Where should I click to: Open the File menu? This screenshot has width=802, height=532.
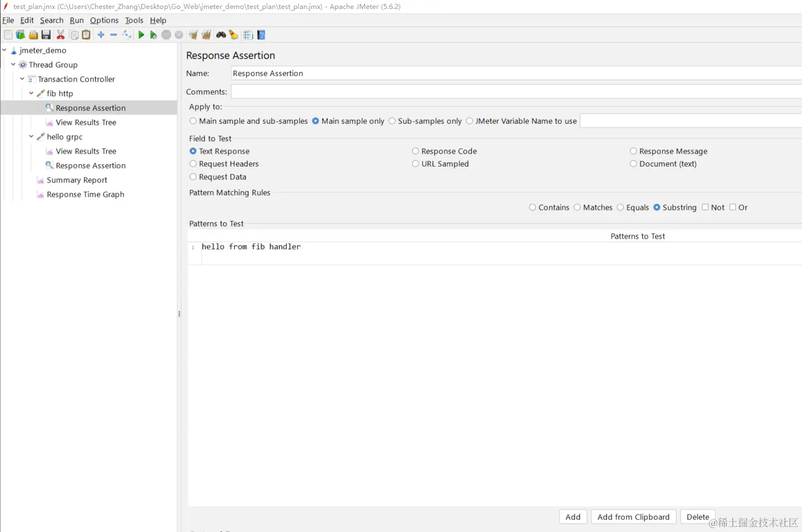point(8,20)
